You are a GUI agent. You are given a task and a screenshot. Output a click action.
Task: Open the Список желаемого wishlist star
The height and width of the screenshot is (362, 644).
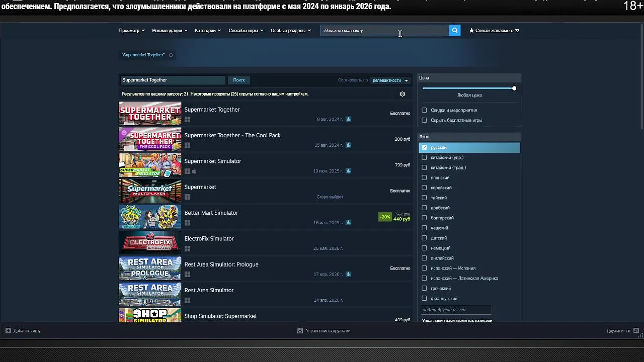471,31
